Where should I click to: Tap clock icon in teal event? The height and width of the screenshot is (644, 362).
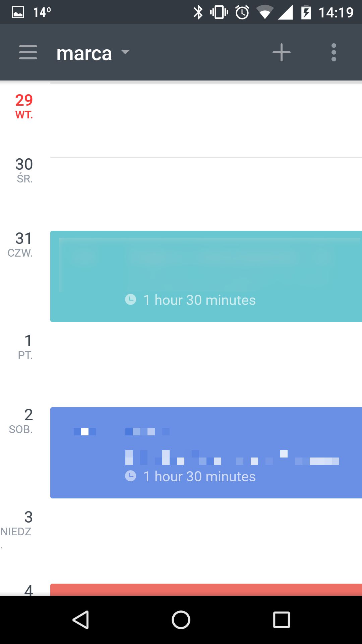point(130,299)
